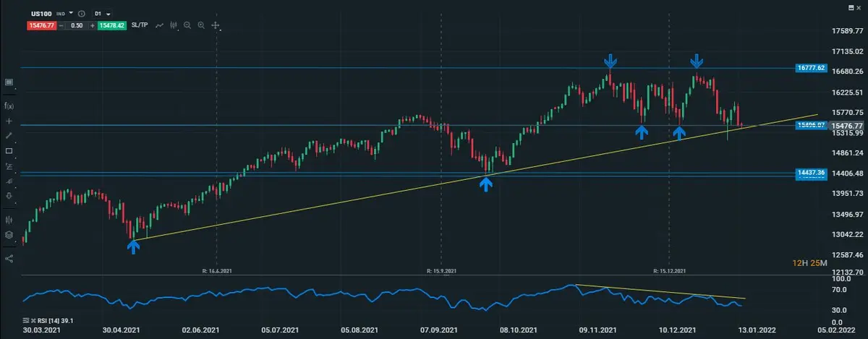Screen dimensions: 868x339
Task: Click the green buy price 15478.42
Action: click(111, 25)
